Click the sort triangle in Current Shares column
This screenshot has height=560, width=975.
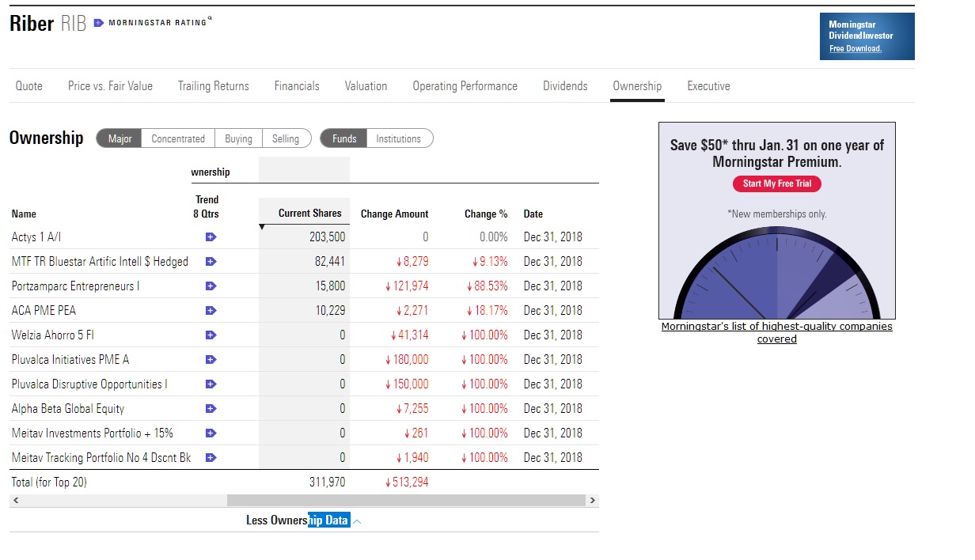pos(264,227)
